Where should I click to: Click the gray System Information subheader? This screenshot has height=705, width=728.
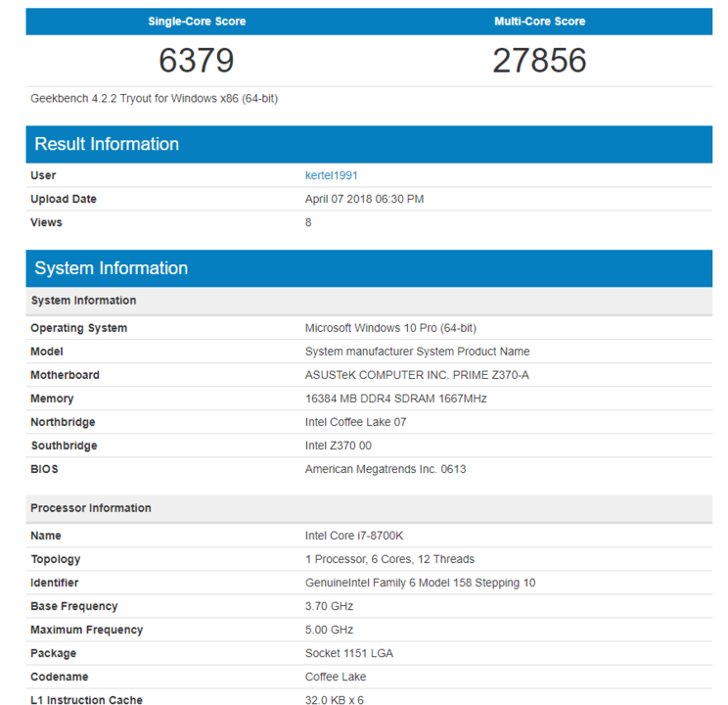pos(369,301)
